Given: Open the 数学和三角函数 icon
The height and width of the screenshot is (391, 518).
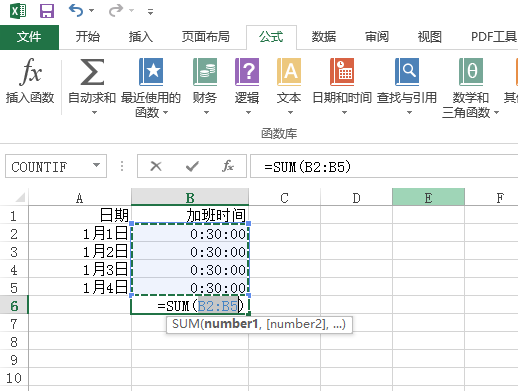Looking at the screenshot, I should pyautogui.click(x=471, y=72).
